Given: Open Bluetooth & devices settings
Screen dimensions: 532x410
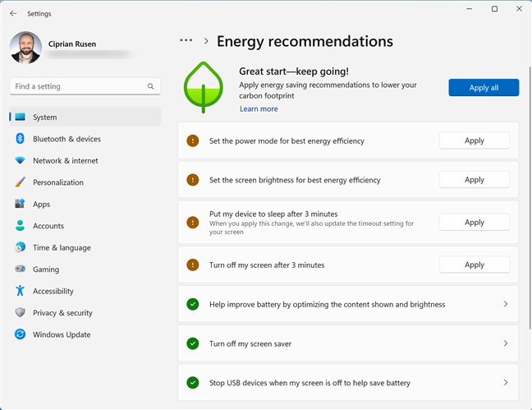Looking at the screenshot, I should [85, 139].
